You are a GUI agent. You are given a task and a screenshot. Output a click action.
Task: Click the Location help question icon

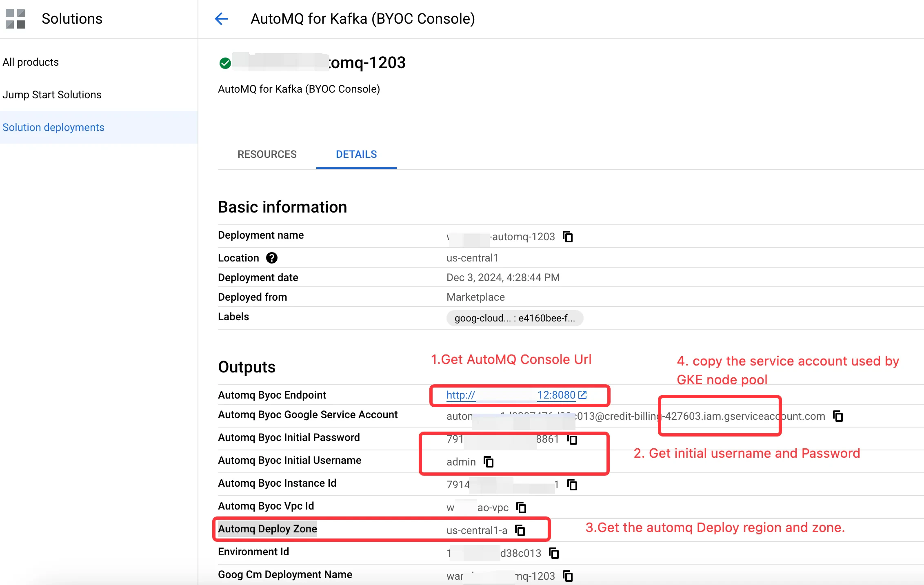pyautogui.click(x=272, y=258)
